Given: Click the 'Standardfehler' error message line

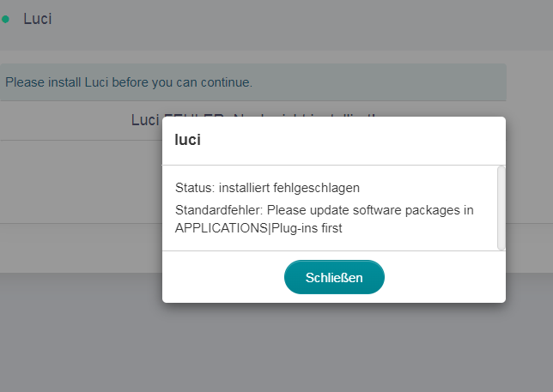Looking at the screenshot, I should (325, 210).
